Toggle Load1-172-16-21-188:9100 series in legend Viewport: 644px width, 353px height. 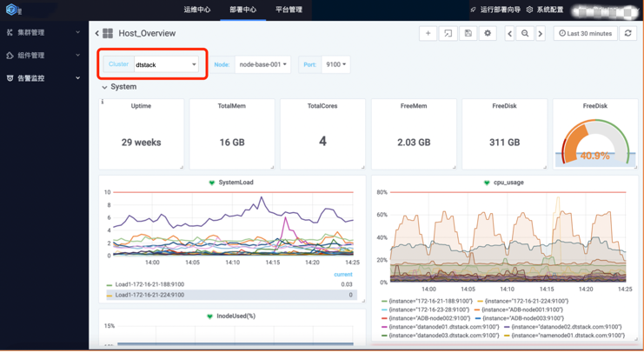pos(149,284)
